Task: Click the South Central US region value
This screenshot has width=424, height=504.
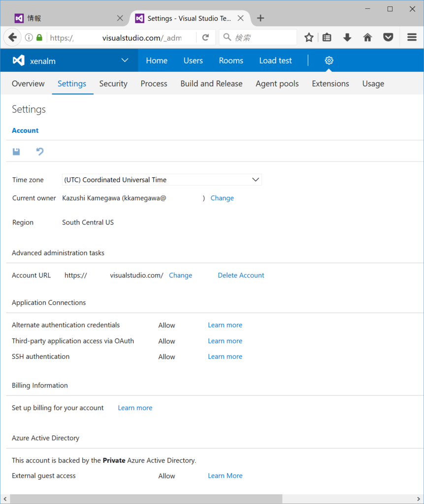Action: click(x=88, y=222)
